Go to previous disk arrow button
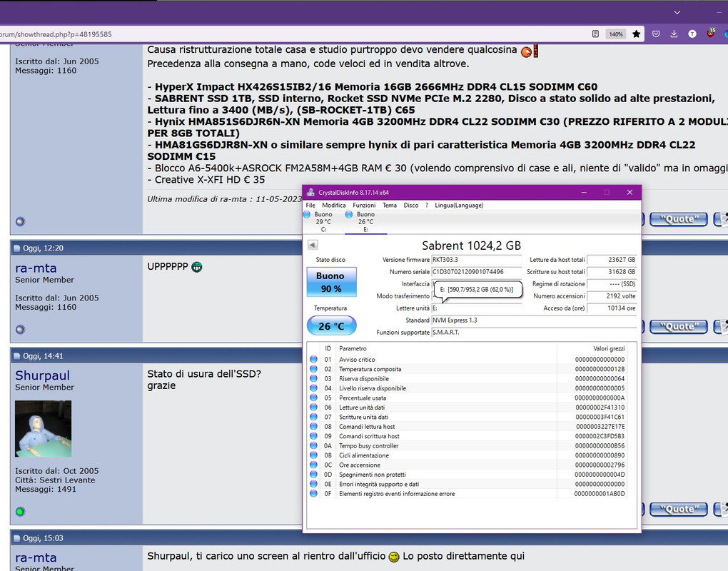 click(313, 245)
